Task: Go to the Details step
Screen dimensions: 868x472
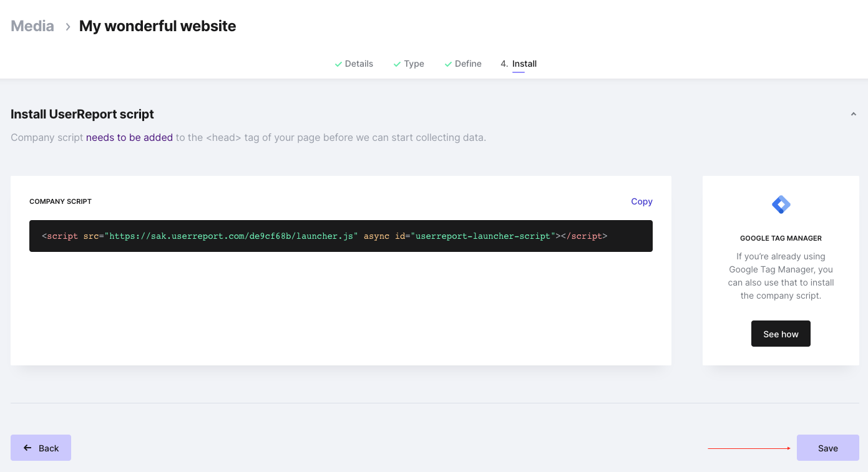Action: click(354, 64)
